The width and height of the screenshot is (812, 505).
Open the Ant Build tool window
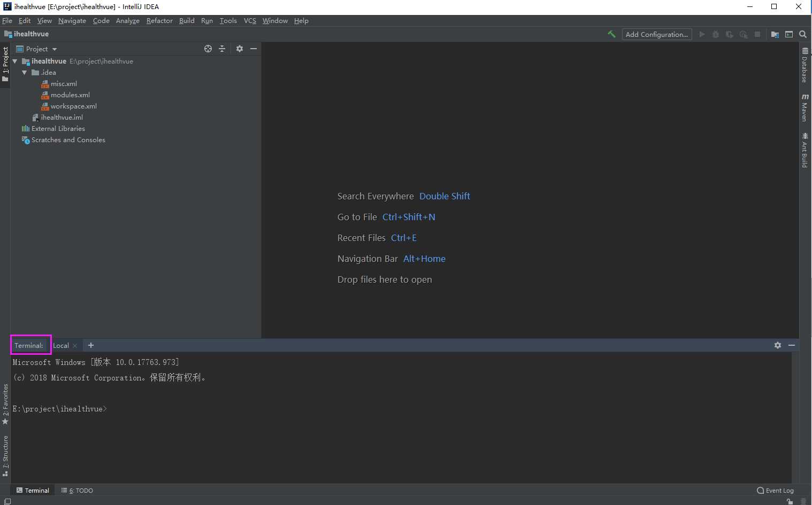pos(805,150)
